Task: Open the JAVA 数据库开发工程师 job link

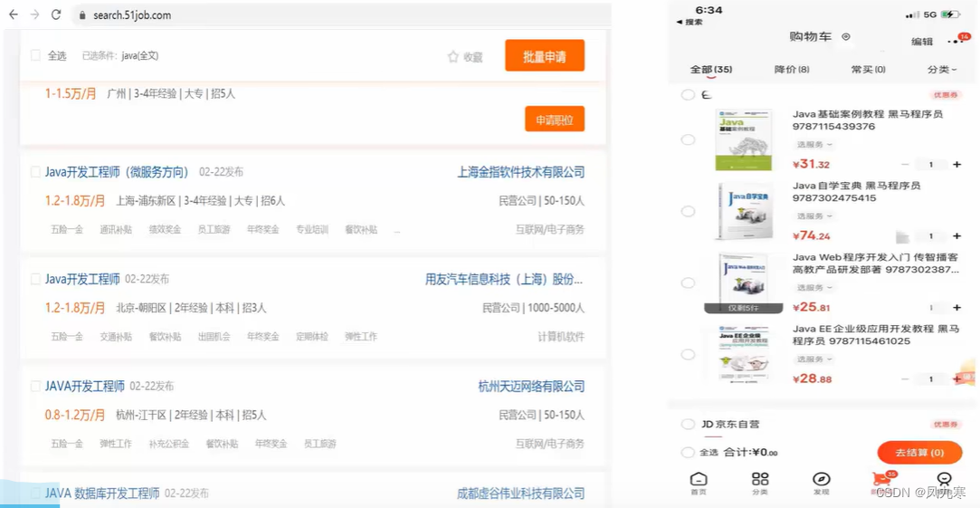Action: point(102,493)
